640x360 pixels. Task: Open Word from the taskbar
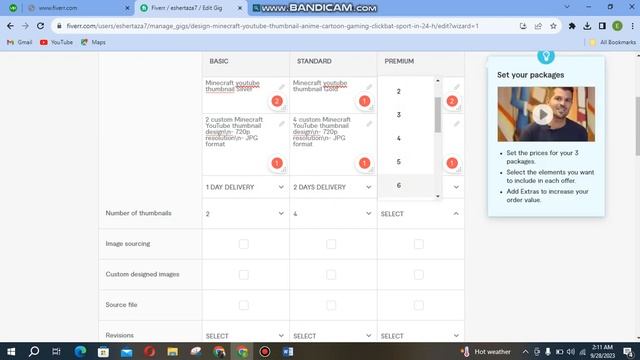[288, 351]
